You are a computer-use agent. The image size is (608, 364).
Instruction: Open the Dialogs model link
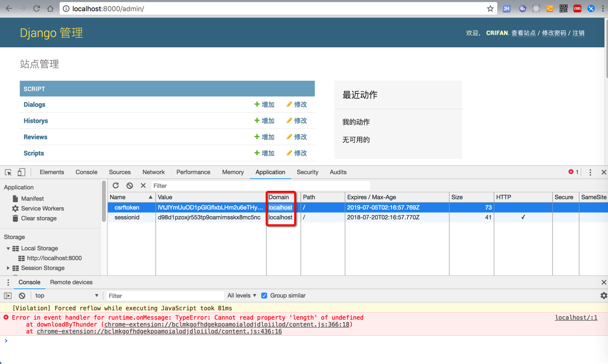[34, 105]
